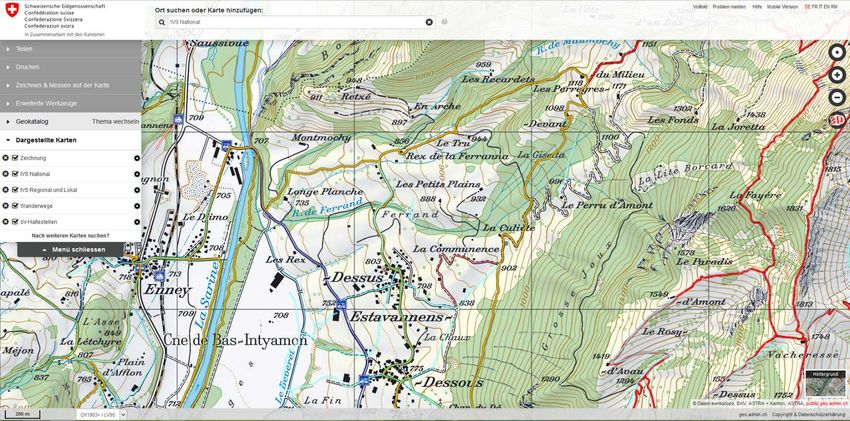850x421 pixels.
Task: Click the Menü schliessen button
Action: click(70, 249)
